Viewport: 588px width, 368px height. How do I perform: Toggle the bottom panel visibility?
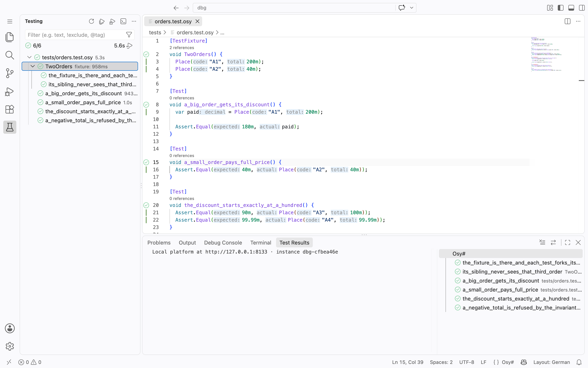[571, 8]
